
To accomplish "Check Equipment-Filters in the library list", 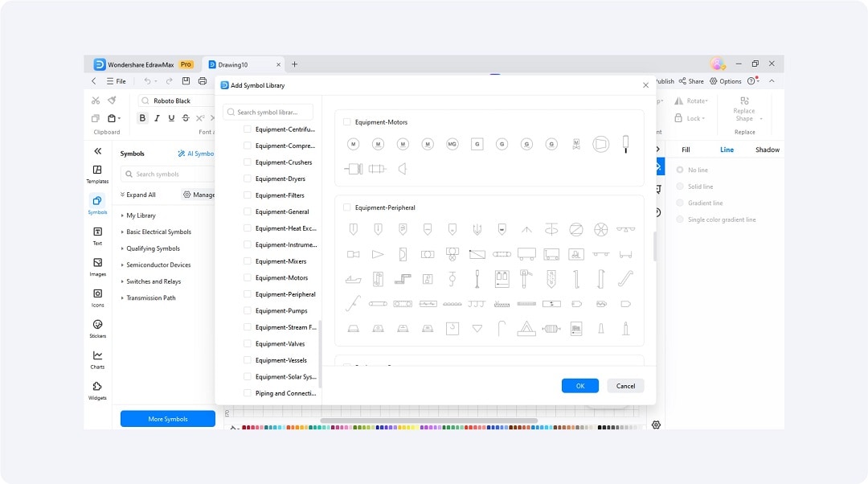I will coord(248,195).
